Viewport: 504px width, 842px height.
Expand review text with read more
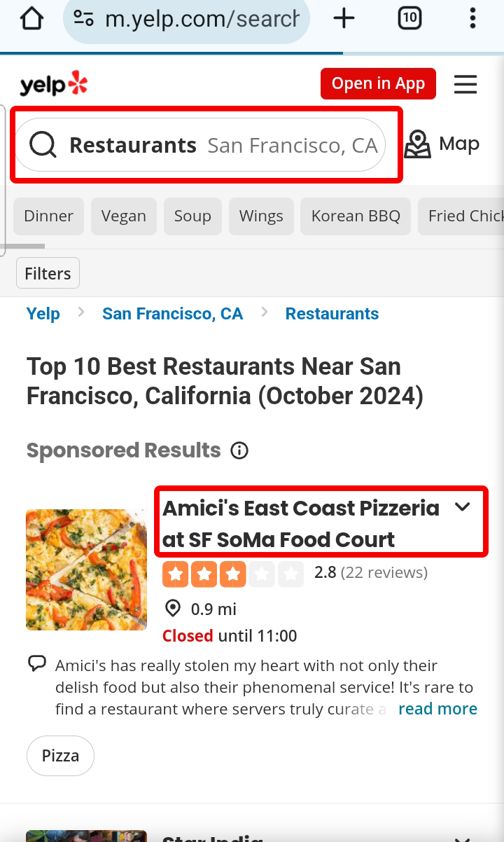[x=437, y=709]
